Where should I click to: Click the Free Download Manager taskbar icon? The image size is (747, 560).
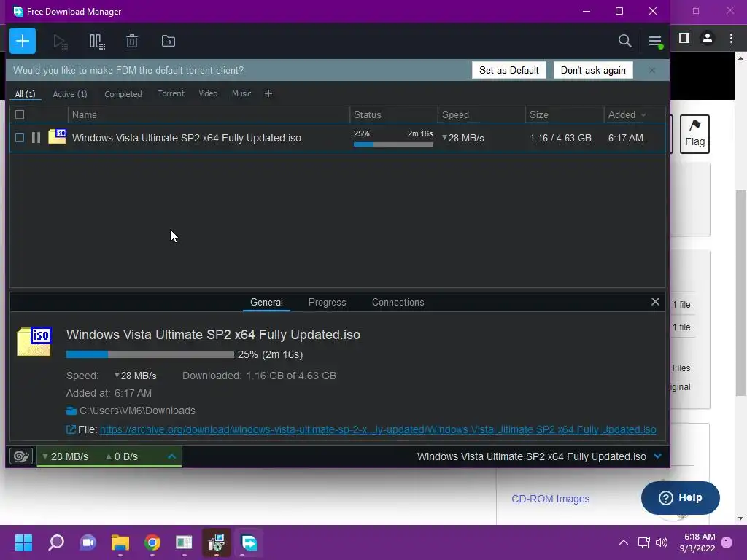pos(249,542)
